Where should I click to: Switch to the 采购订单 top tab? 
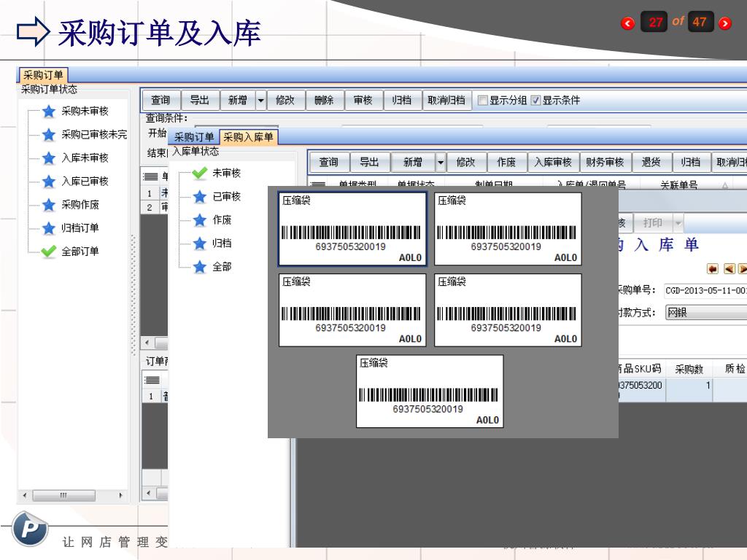43,75
